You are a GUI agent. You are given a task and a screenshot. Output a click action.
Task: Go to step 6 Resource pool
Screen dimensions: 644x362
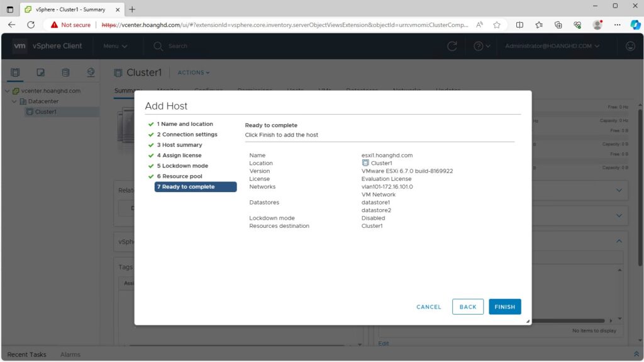click(x=179, y=176)
